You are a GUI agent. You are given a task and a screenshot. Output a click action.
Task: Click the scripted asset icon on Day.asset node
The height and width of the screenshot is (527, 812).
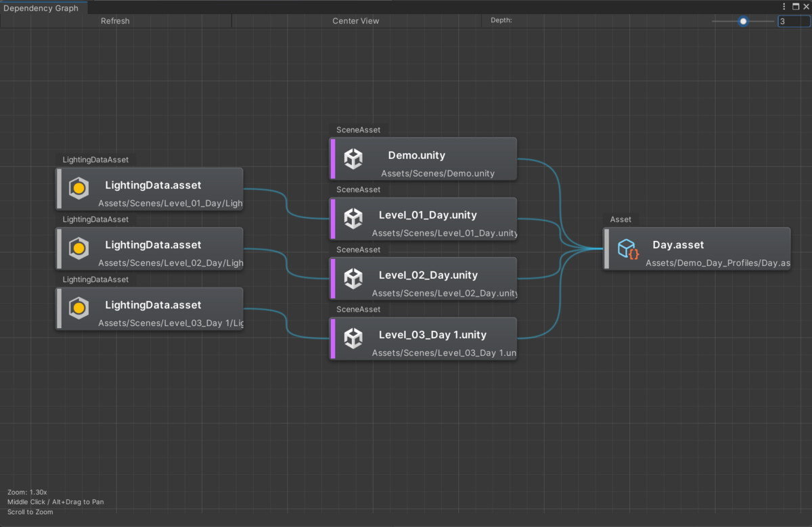[x=627, y=248]
